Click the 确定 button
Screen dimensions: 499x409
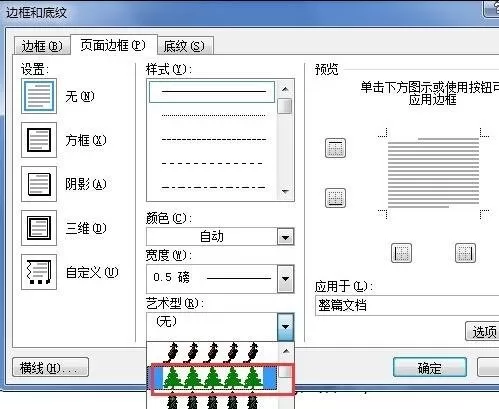(x=430, y=367)
